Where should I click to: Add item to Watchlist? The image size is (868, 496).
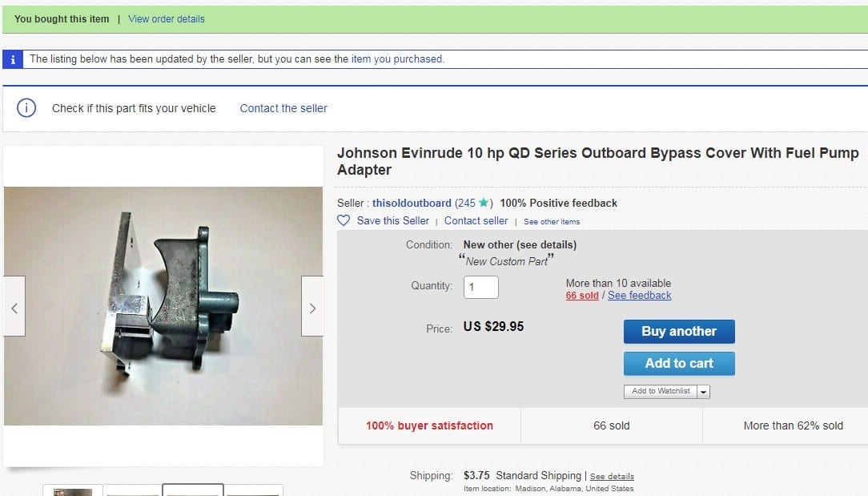pyautogui.click(x=661, y=391)
